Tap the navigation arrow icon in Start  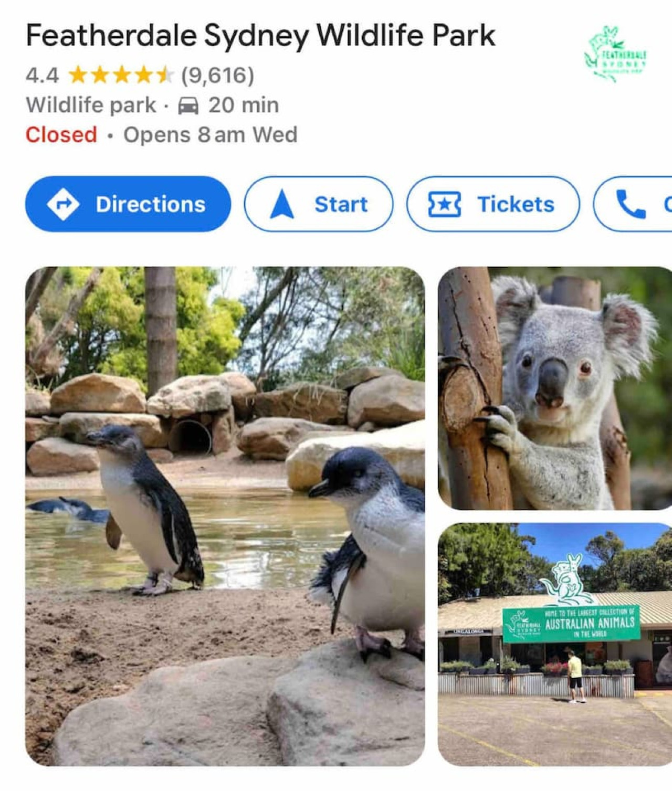(282, 204)
